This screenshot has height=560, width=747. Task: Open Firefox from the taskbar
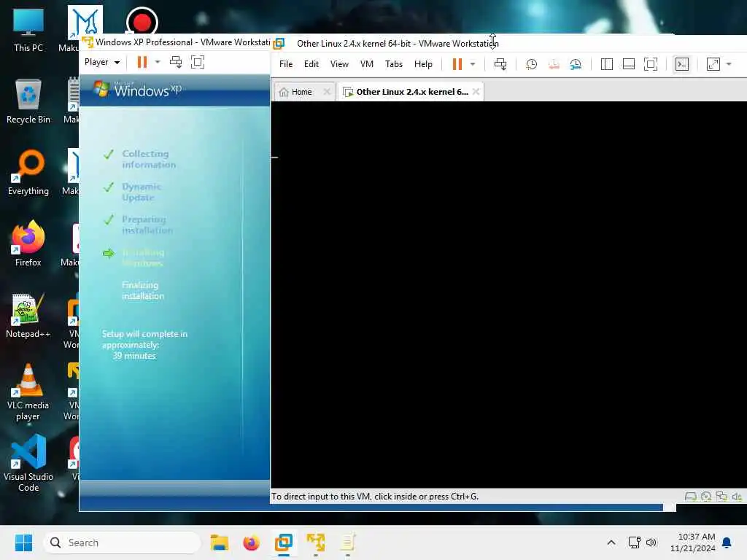(x=251, y=542)
